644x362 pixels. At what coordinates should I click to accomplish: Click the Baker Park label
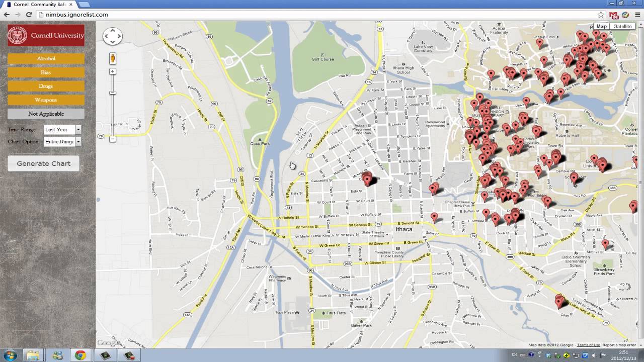click(x=361, y=325)
